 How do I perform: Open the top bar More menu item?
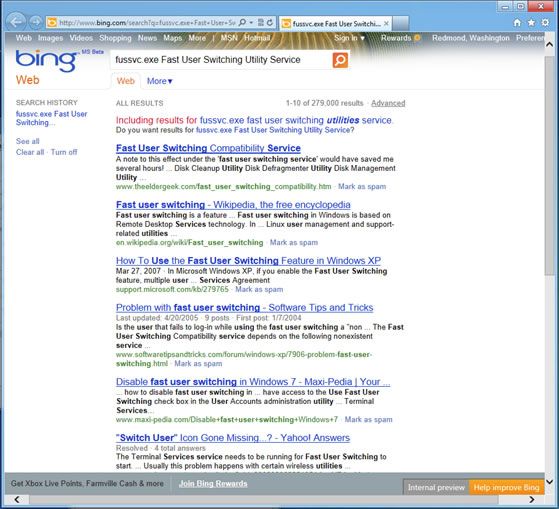click(197, 38)
